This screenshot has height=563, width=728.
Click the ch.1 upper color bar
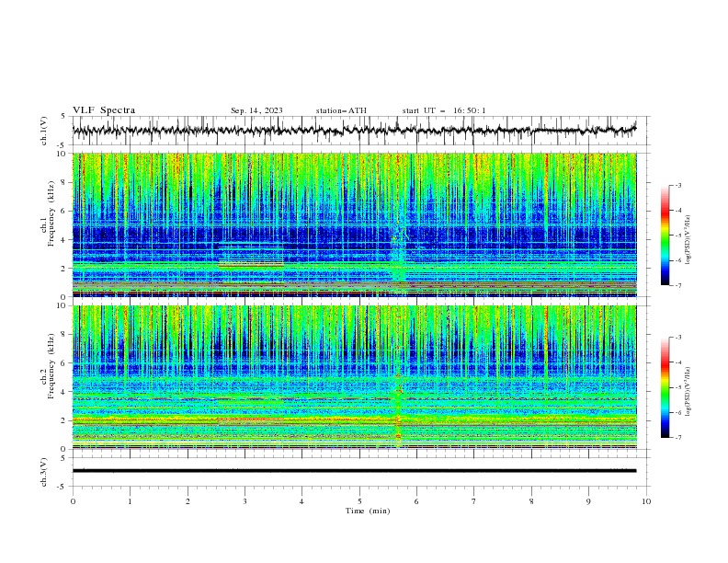[665, 236]
